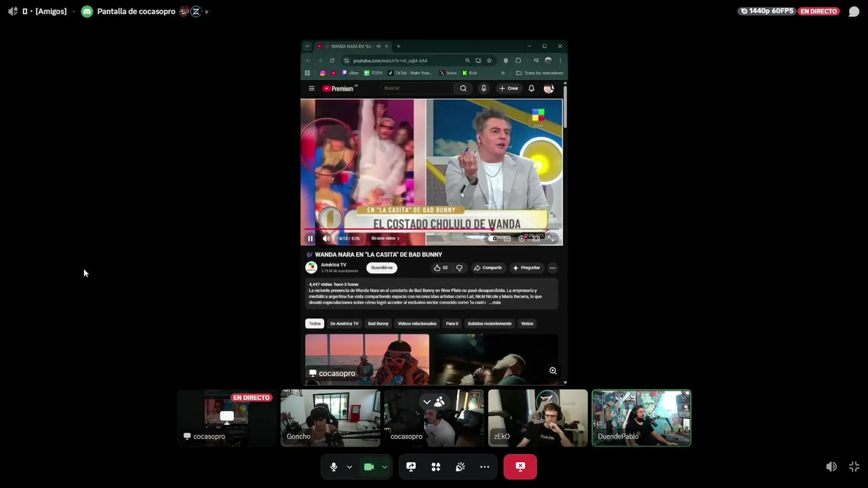Select cocasopro live stream thumbnail
Image resolution: width=868 pixels, height=488 pixels.
click(227, 418)
